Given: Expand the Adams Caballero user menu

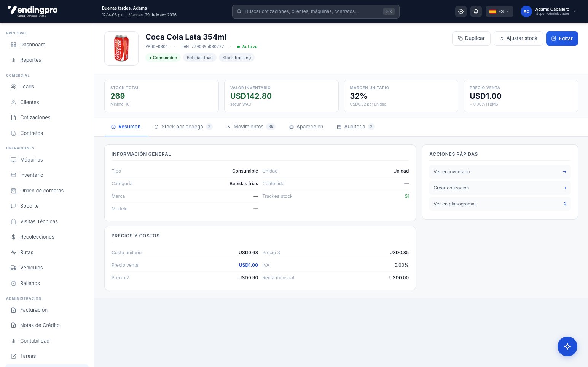Looking at the screenshot, I should (x=549, y=11).
